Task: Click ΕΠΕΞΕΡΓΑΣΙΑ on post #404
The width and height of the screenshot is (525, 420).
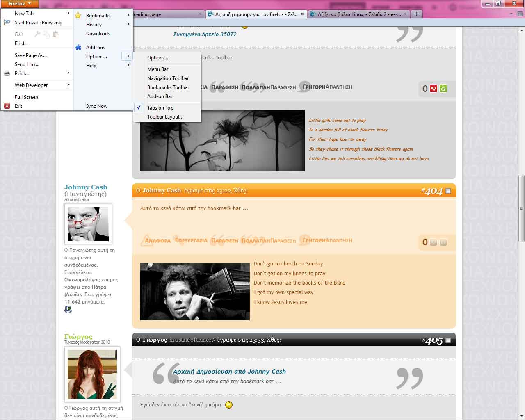Action: click(x=191, y=240)
